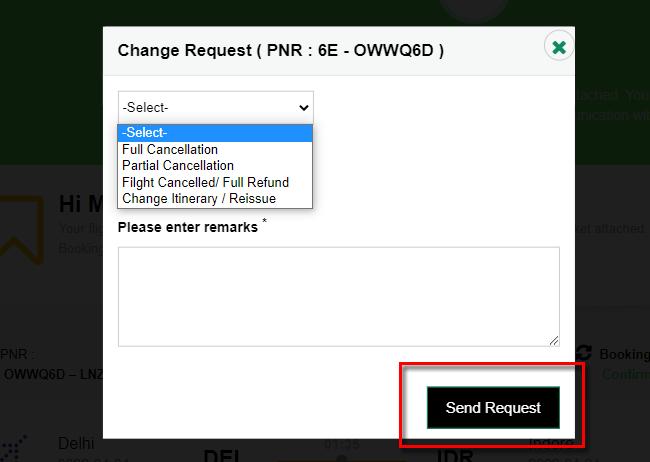This screenshot has height=462, width=650.
Task: Click the OWWQ6D PNR text behind dialog
Action: [34, 374]
